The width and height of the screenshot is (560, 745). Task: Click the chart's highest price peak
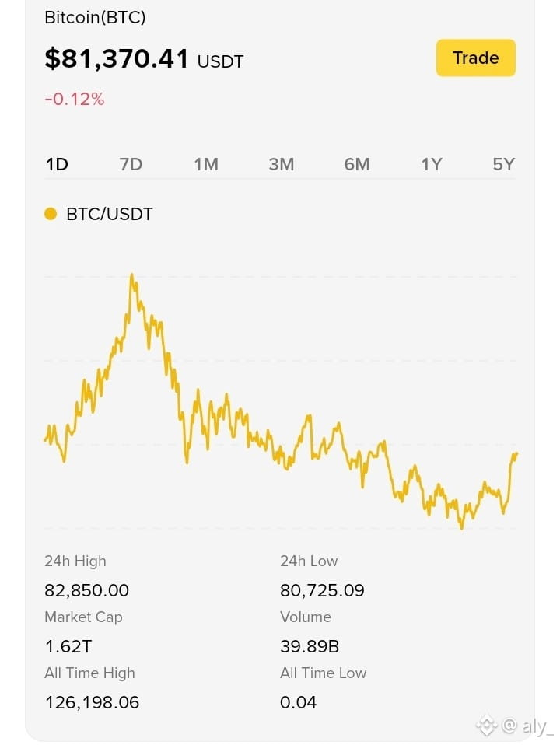tap(131, 275)
